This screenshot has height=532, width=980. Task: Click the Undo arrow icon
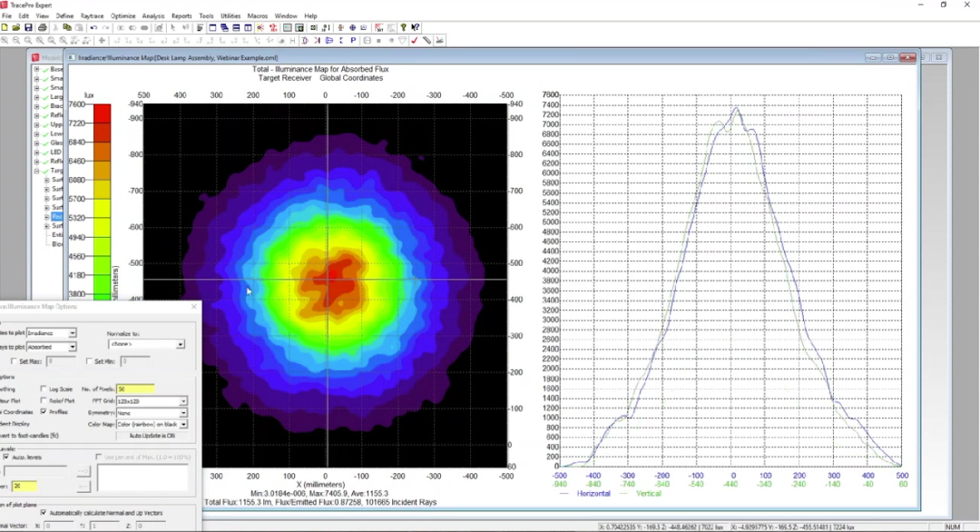tap(93, 27)
